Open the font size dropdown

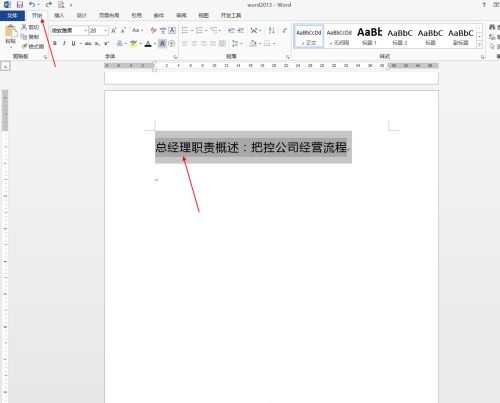(106, 31)
